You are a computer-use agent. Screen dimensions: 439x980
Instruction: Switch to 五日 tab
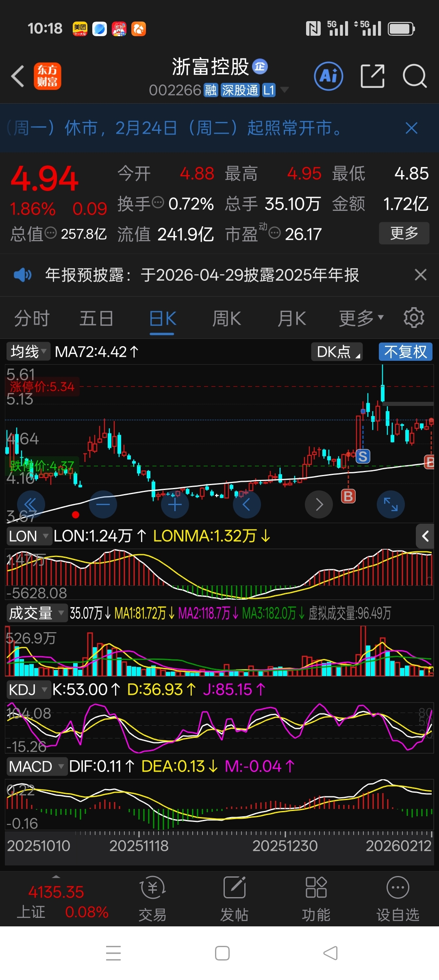(x=96, y=318)
